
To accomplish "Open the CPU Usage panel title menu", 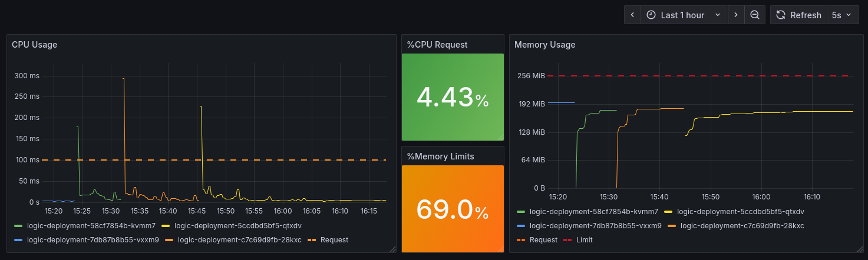I will pos(34,45).
